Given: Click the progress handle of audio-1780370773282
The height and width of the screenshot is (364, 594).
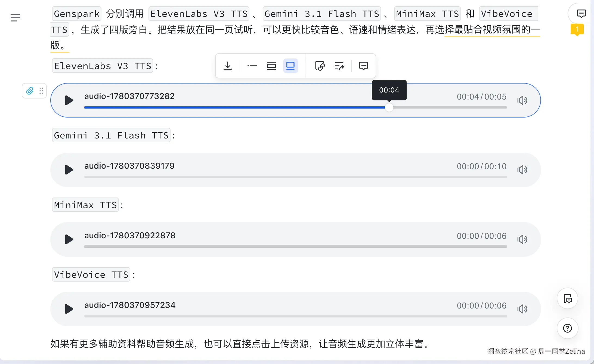Looking at the screenshot, I should 389,107.
